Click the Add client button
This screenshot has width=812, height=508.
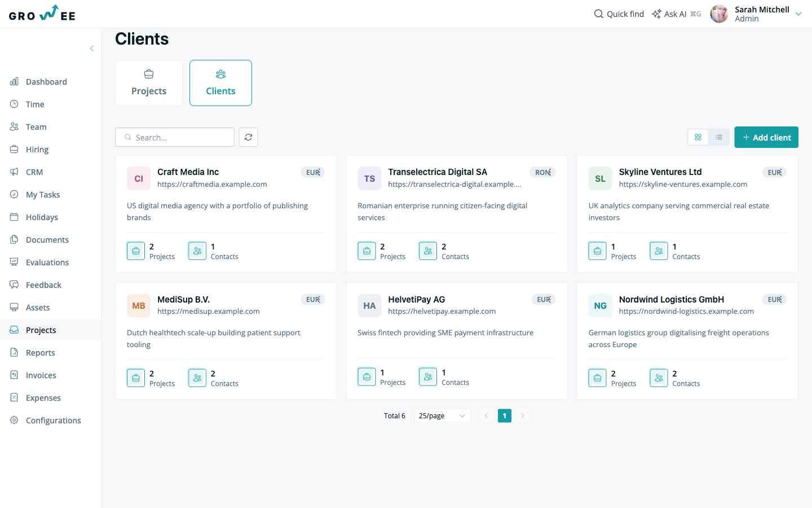click(x=766, y=137)
